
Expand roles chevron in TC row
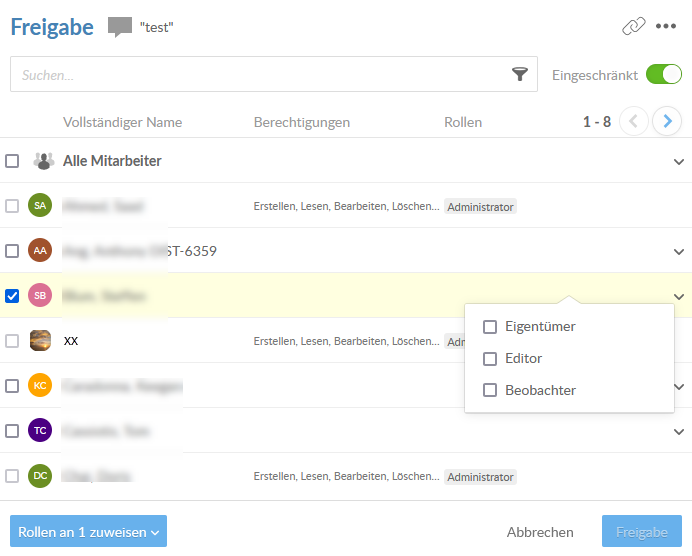(x=679, y=432)
